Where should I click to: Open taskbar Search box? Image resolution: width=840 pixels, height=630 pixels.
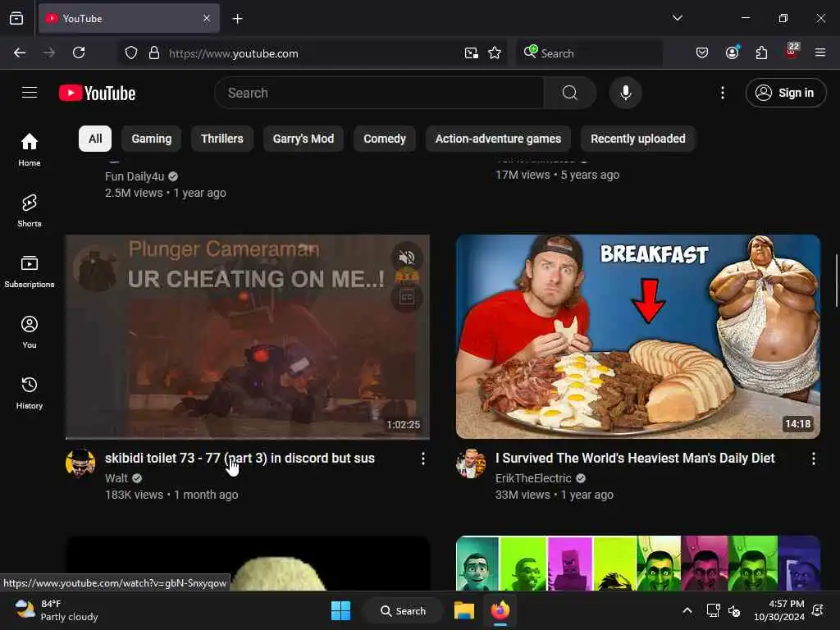pyautogui.click(x=404, y=610)
